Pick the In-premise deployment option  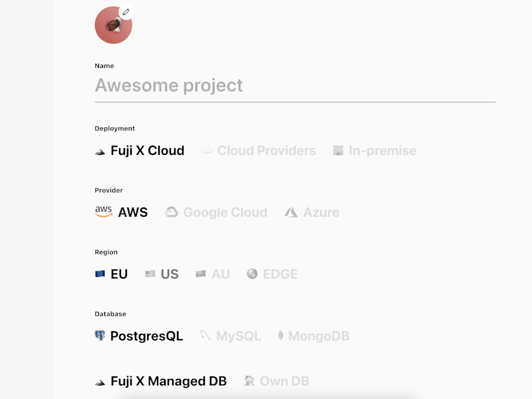click(374, 151)
